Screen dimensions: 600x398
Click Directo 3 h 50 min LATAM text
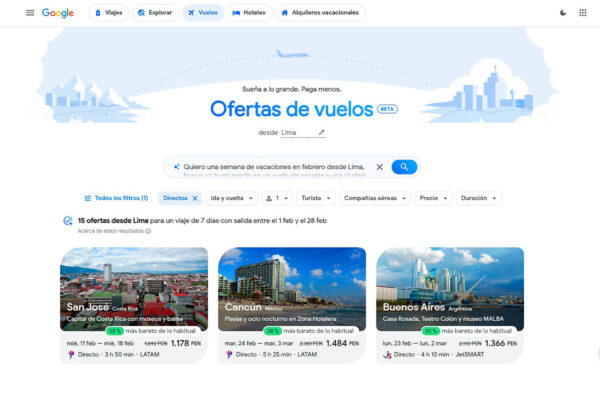point(119,355)
